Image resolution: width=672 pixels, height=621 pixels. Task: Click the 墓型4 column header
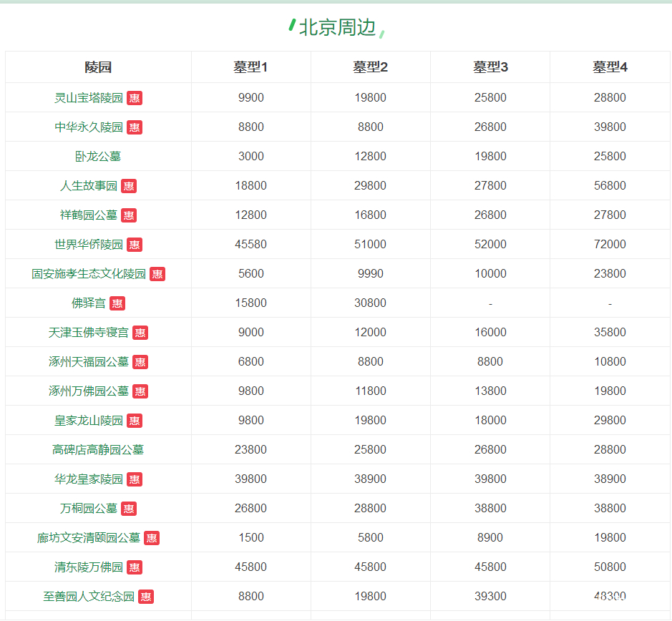tap(610, 67)
